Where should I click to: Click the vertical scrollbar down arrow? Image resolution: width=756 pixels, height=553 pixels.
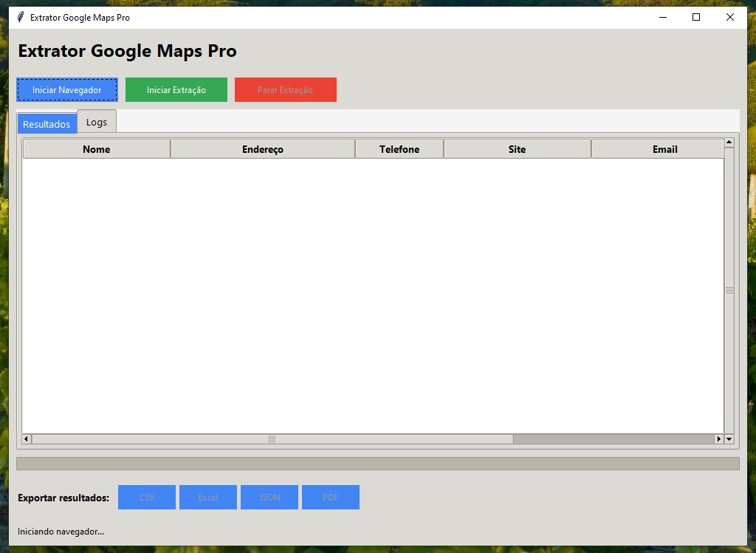(729, 439)
